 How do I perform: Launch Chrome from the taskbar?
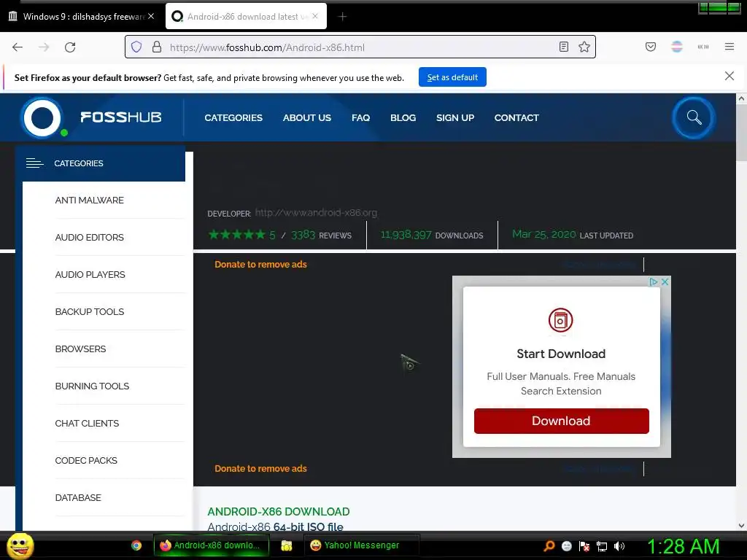click(x=136, y=545)
